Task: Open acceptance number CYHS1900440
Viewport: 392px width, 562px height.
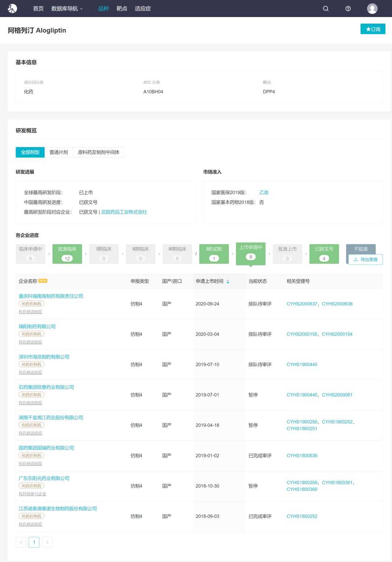Action: tap(302, 365)
